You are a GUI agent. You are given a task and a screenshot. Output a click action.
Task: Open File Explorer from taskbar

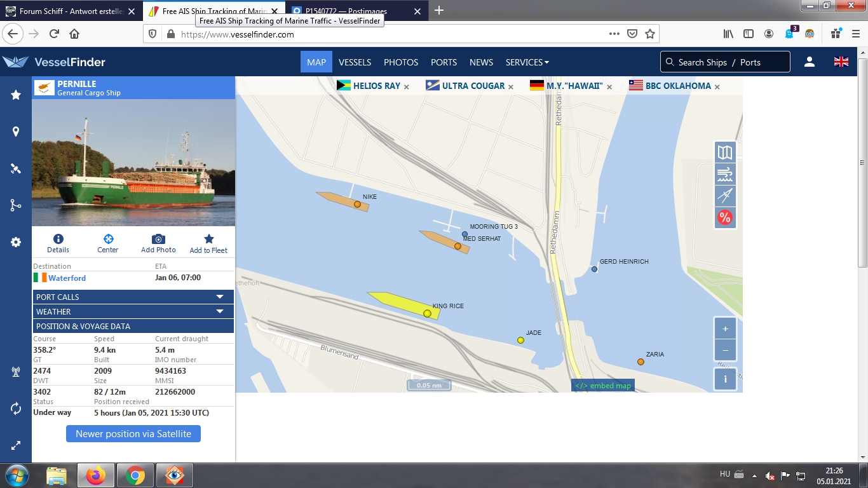56,475
